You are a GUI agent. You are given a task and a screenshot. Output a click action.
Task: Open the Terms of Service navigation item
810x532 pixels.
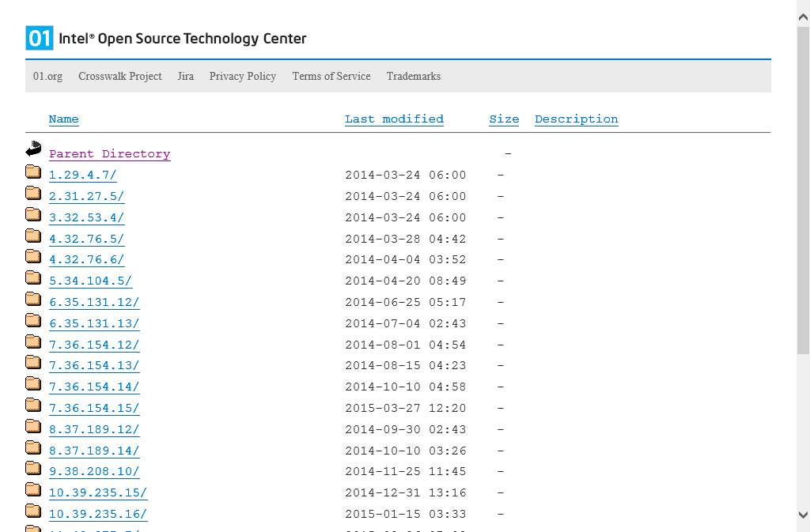pyautogui.click(x=331, y=77)
